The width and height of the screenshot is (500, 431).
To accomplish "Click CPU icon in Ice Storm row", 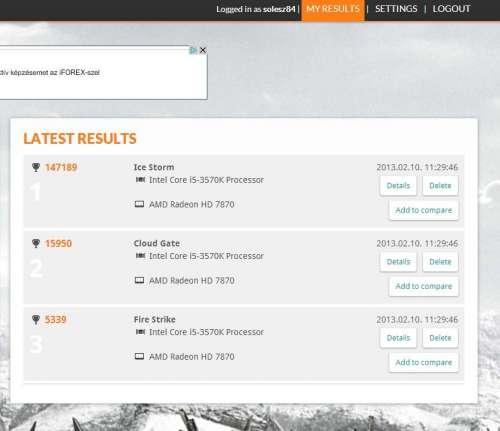I will (140, 180).
